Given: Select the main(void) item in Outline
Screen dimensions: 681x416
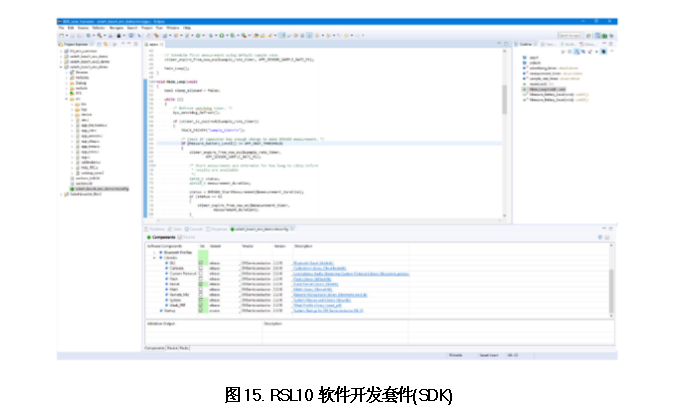Looking at the screenshot, I should tap(538, 84).
